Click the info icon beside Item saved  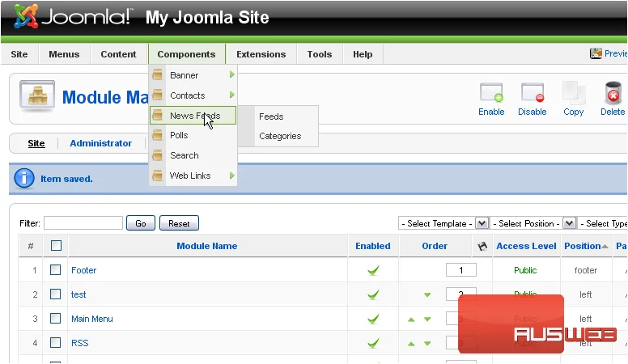pyautogui.click(x=24, y=178)
